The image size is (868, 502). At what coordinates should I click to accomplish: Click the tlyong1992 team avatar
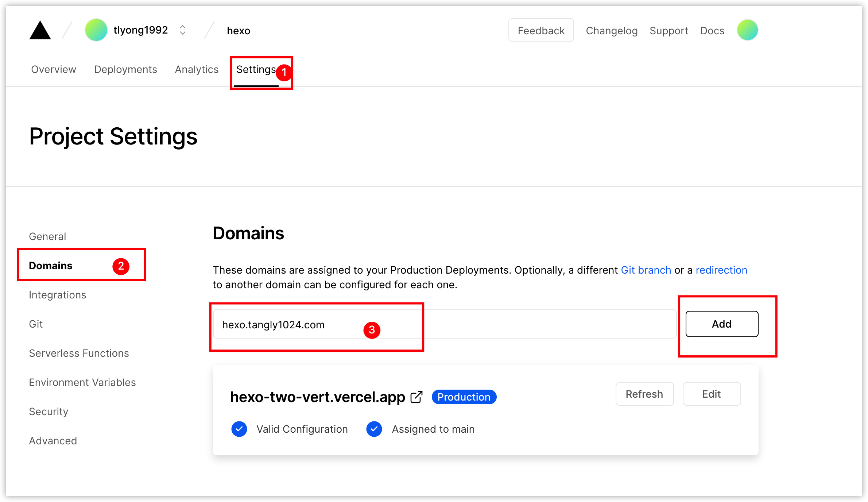click(x=96, y=30)
